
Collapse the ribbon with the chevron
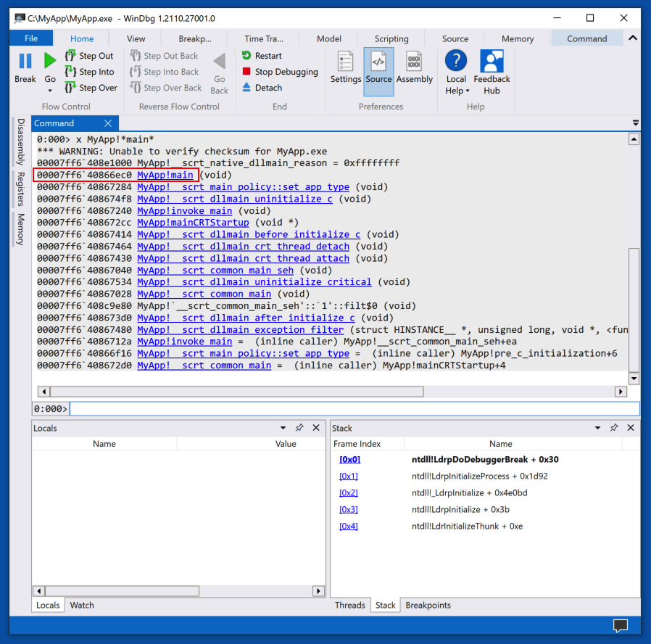(x=633, y=38)
